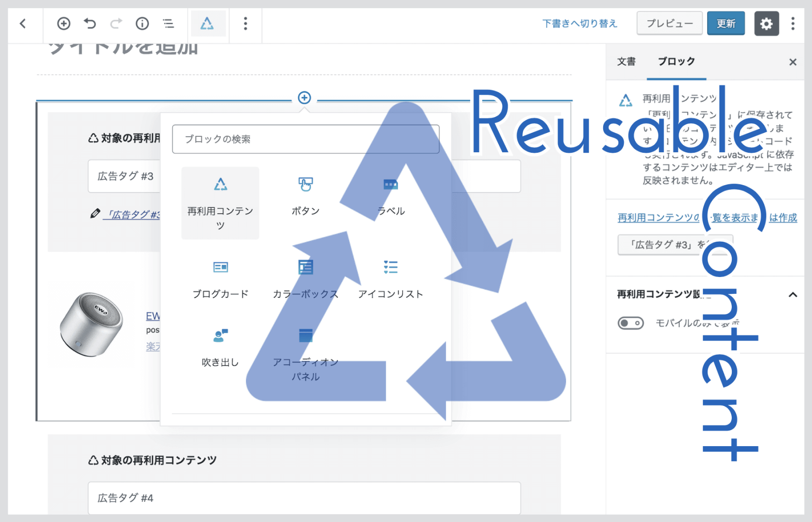Click the 「広告タグ #3」 edit button in sidebar

(675, 245)
